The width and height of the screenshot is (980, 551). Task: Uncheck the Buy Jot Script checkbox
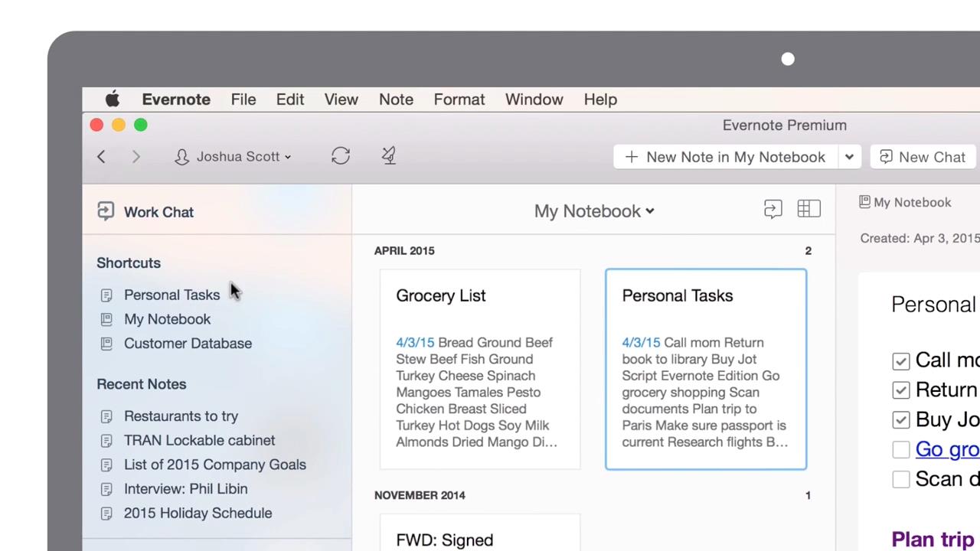901,420
